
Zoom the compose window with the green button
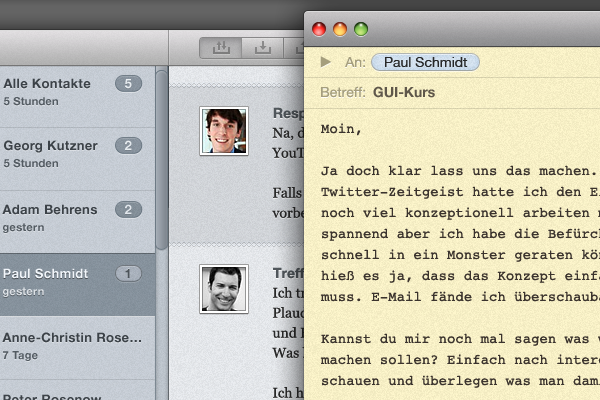(361, 29)
